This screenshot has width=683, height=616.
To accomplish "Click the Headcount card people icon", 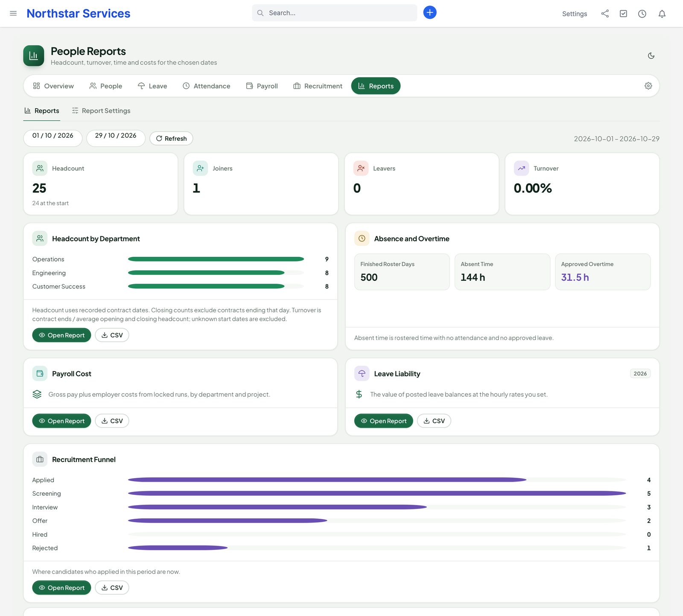I will 40,168.
